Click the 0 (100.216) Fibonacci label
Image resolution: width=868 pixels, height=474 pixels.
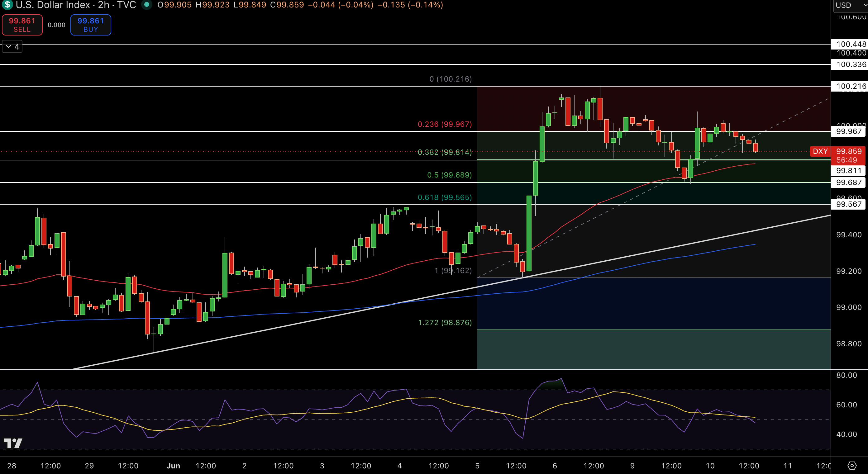tap(451, 79)
